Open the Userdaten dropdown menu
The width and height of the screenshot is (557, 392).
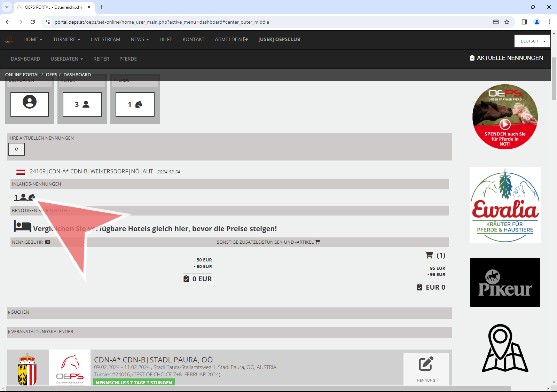pos(67,59)
